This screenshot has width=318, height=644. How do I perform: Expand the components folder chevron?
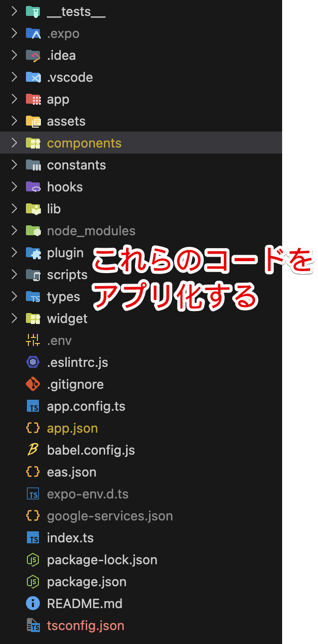[x=14, y=143]
